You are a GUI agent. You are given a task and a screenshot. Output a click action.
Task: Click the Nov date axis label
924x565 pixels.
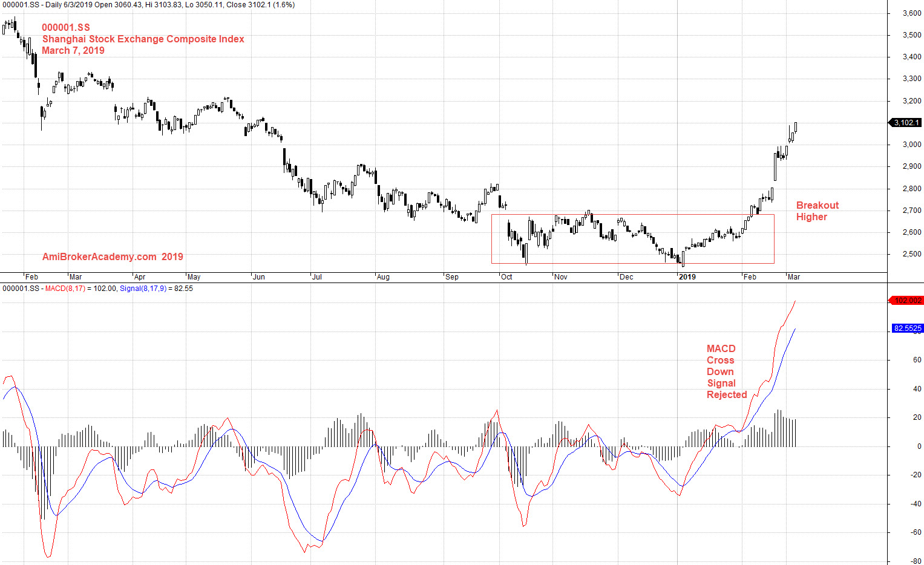point(561,277)
